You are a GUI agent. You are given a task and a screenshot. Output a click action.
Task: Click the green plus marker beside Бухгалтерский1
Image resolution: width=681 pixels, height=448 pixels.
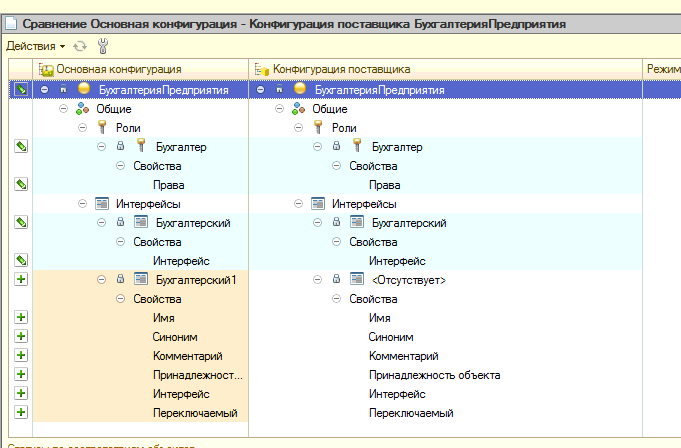point(21,280)
